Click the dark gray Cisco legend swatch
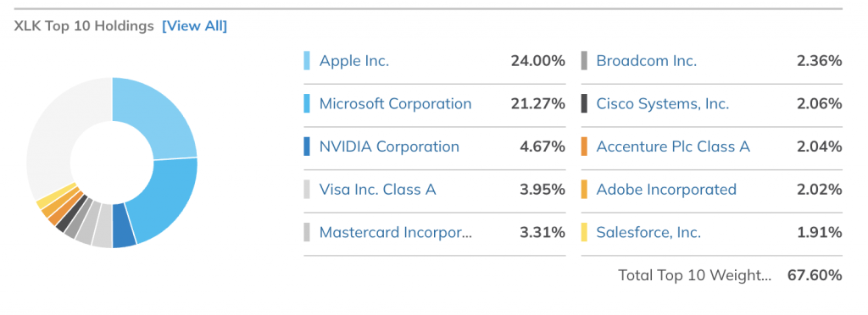 (x=584, y=104)
